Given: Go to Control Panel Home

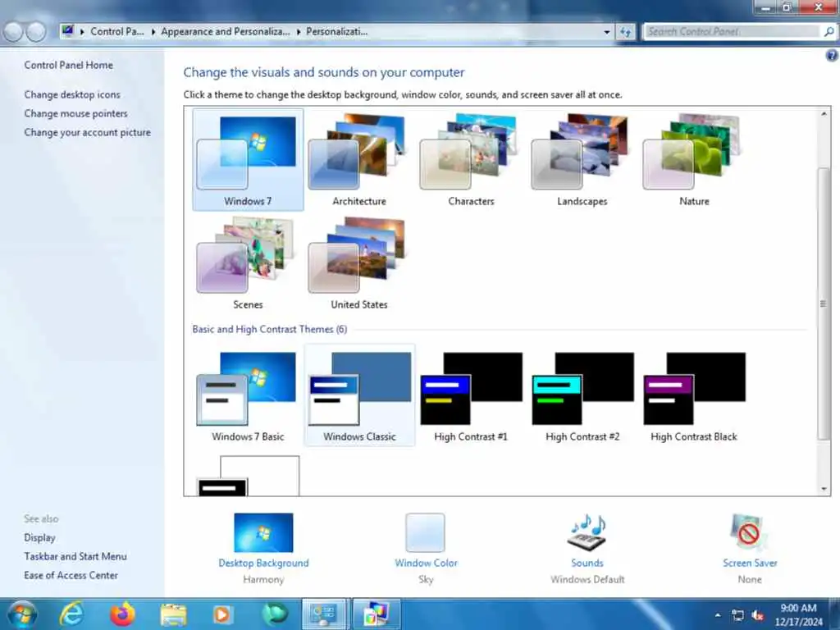Looking at the screenshot, I should (x=69, y=65).
